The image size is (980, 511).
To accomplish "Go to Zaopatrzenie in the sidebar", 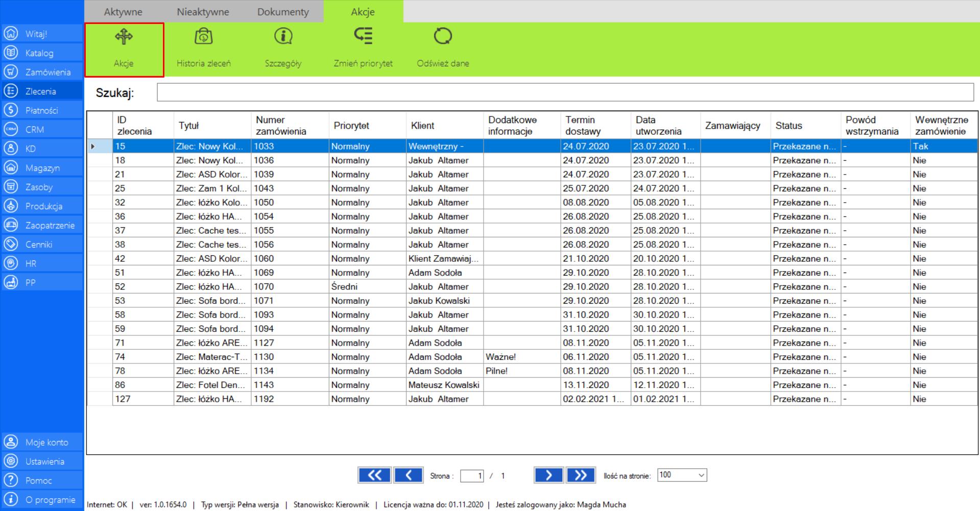I will (41, 225).
